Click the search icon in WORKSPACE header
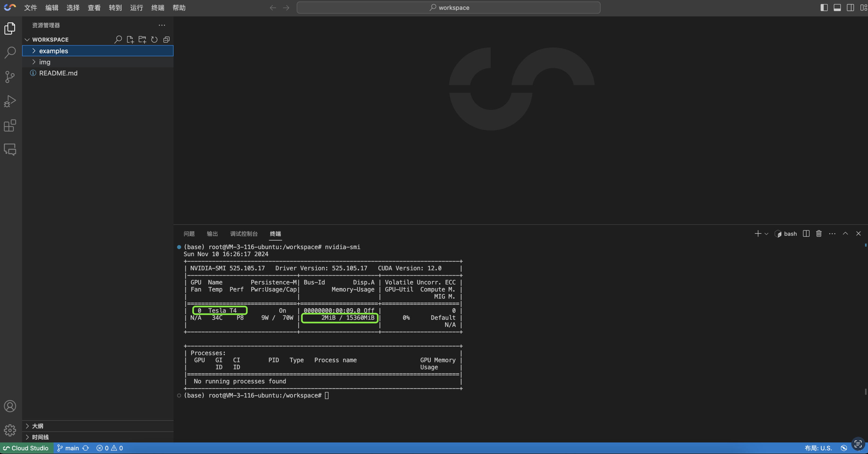The image size is (868, 454). pos(118,39)
